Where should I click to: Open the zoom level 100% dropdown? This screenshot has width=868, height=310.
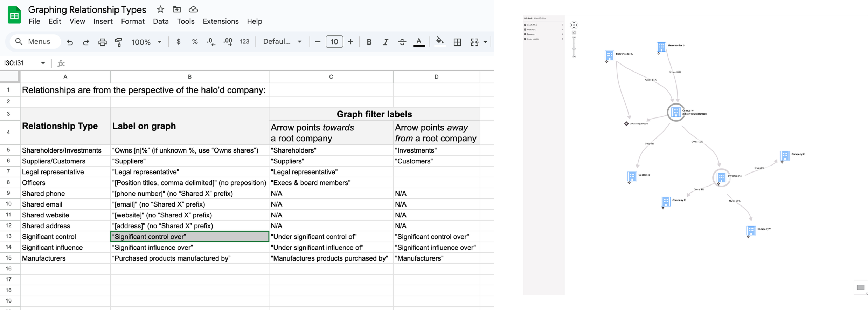point(146,42)
